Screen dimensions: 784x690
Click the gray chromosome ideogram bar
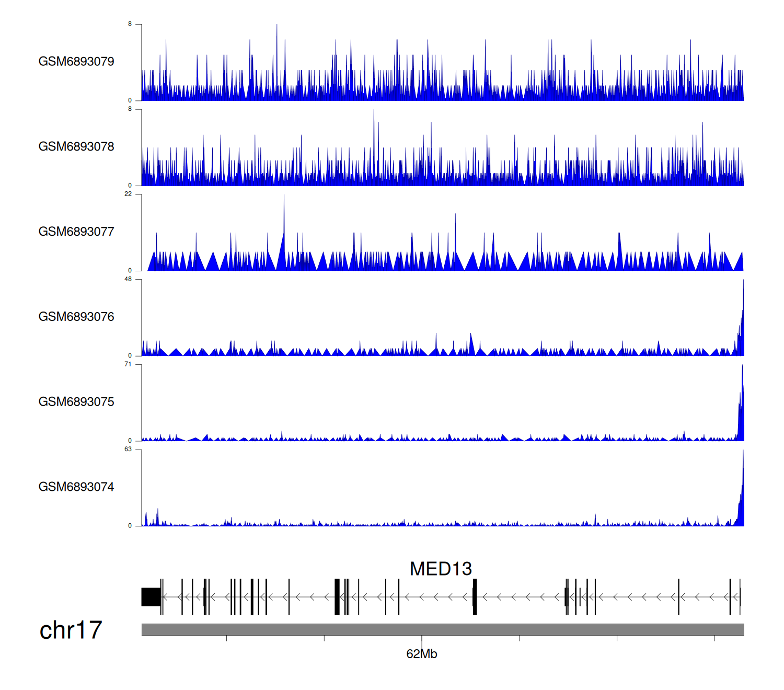(x=442, y=629)
